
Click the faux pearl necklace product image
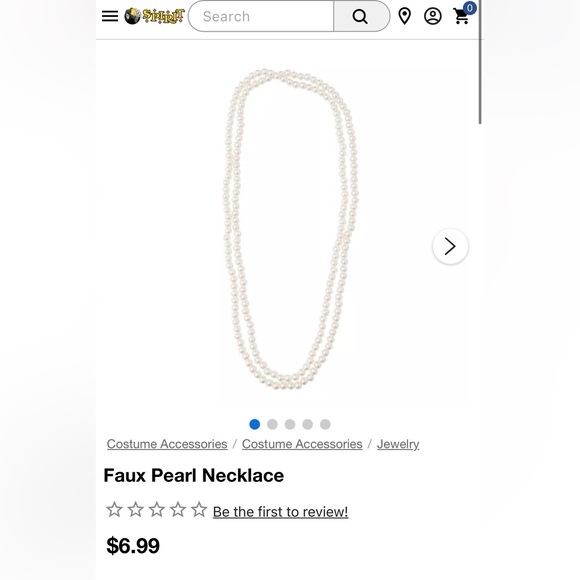(x=291, y=229)
